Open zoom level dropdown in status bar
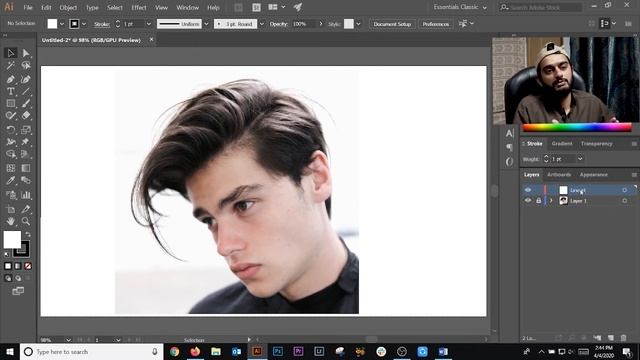Screen dimensions: 640x360 click(68, 340)
